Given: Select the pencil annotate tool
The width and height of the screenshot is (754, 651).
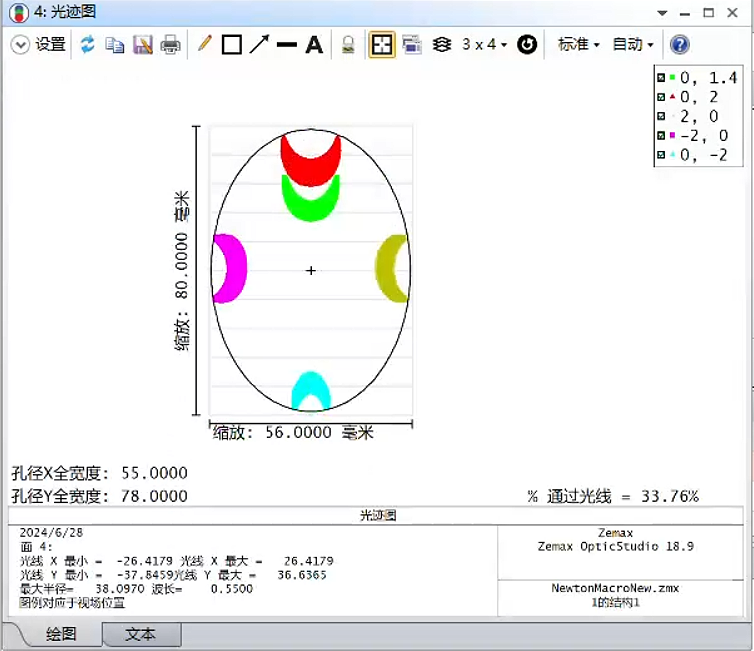Looking at the screenshot, I should pyautogui.click(x=204, y=44).
